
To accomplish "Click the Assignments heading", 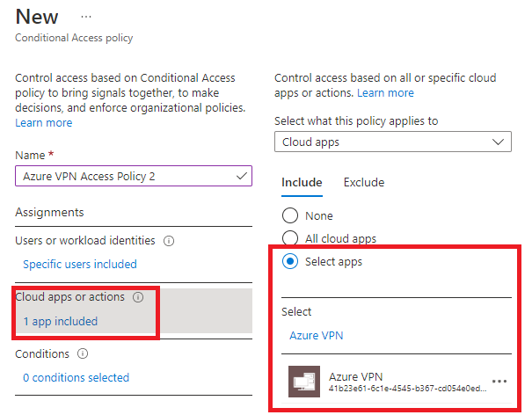I will (x=49, y=213).
